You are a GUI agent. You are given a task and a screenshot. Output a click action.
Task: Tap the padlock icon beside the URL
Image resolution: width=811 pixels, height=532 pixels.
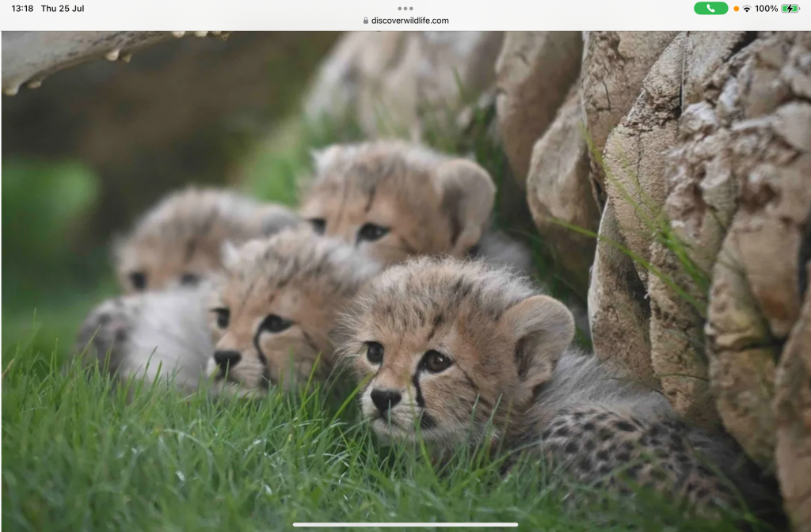tap(366, 21)
